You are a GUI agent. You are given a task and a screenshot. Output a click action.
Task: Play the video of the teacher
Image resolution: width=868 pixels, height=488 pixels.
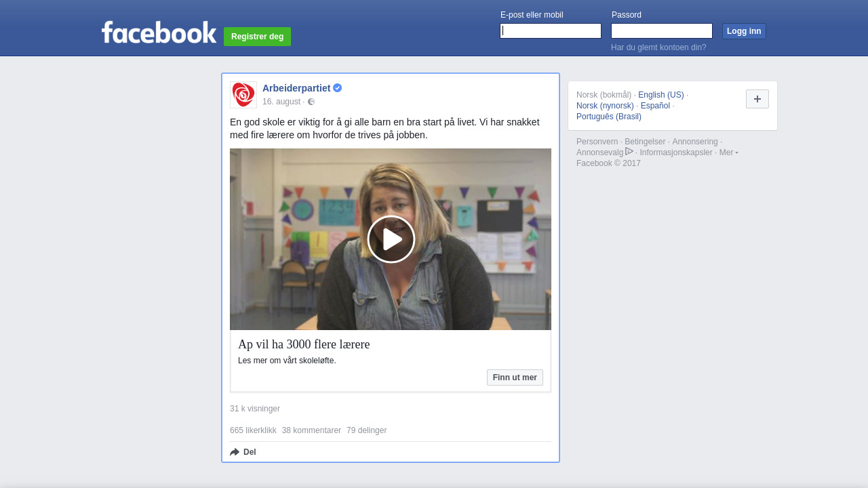[391, 239]
